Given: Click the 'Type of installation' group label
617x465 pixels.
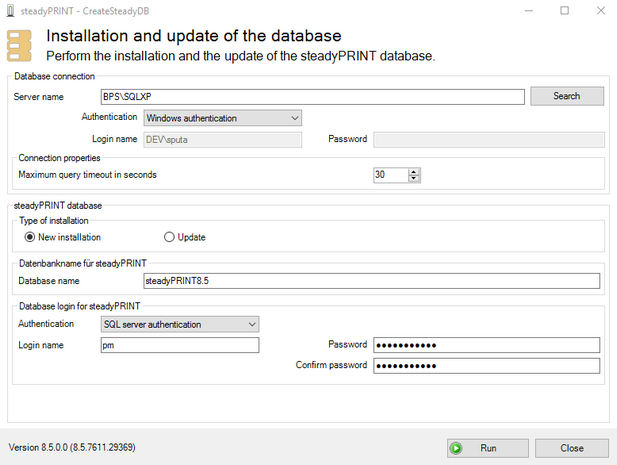Looking at the screenshot, I should [x=54, y=221].
